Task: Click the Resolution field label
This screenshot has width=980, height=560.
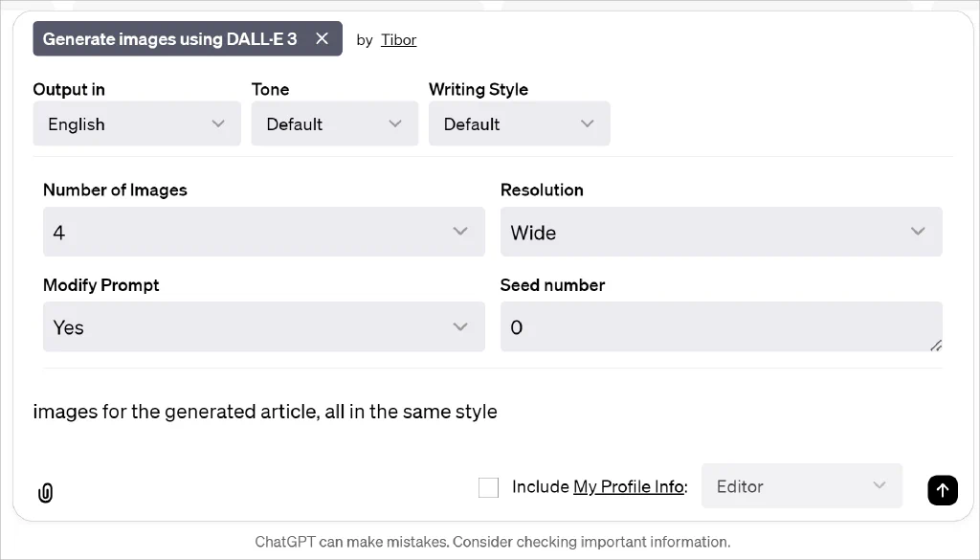Action: 542,190
